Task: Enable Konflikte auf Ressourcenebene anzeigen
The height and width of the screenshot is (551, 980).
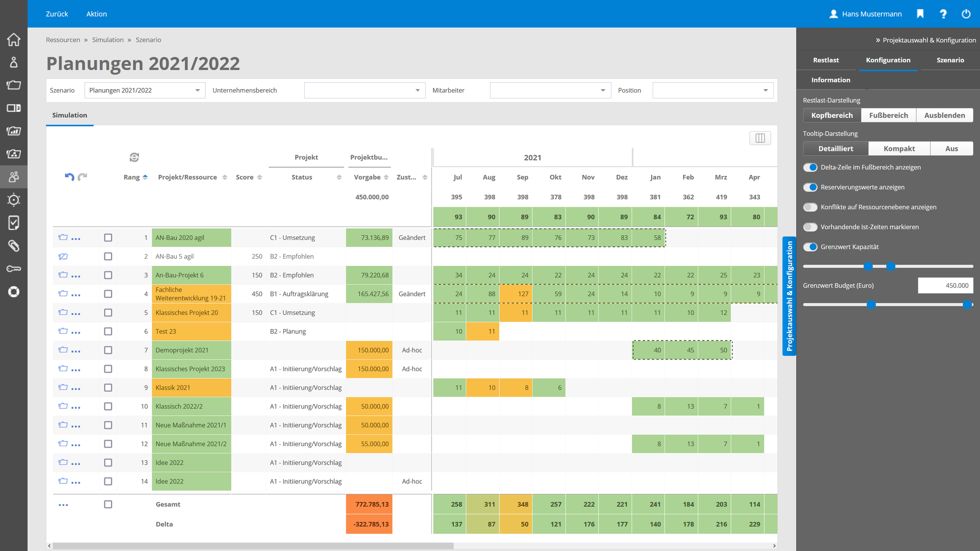Action: point(810,207)
